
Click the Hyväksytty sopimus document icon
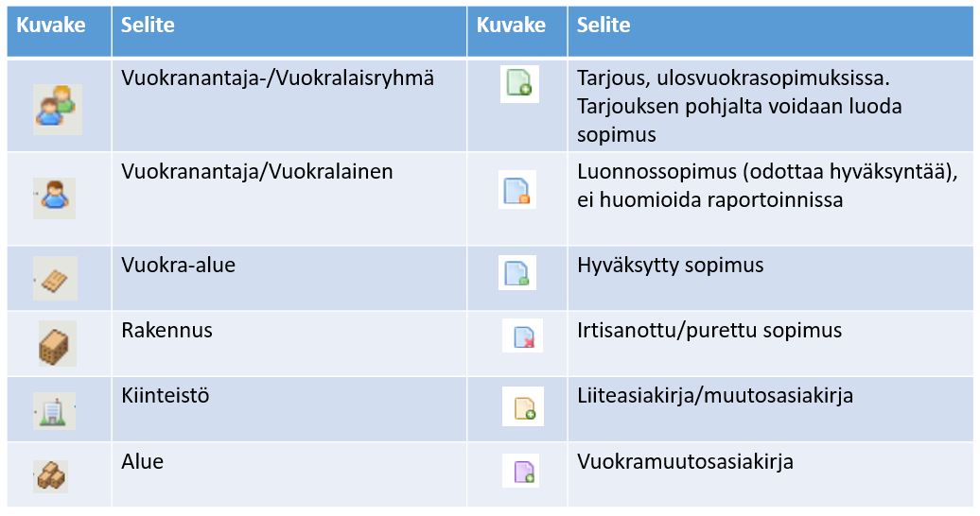tap(516, 273)
